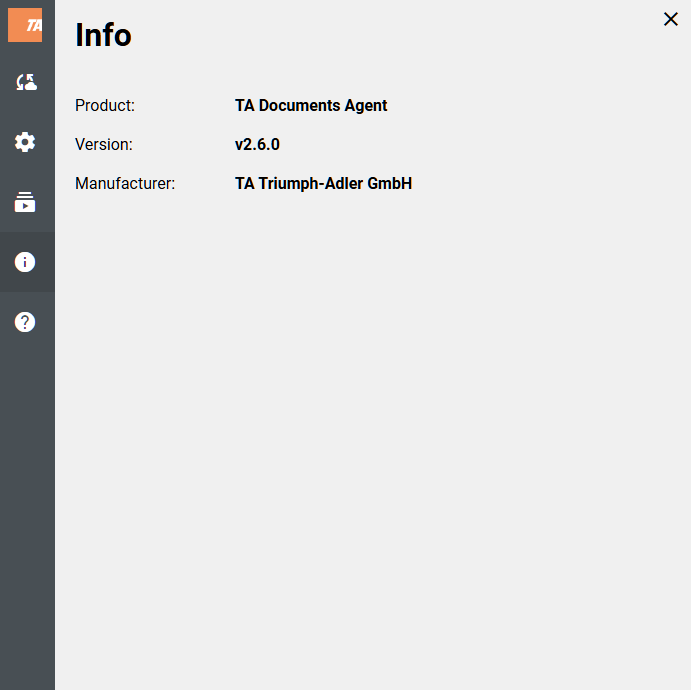This screenshot has width=691, height=690.
Task: Open Settings via the gear icon
Action: tap(25, 142)
